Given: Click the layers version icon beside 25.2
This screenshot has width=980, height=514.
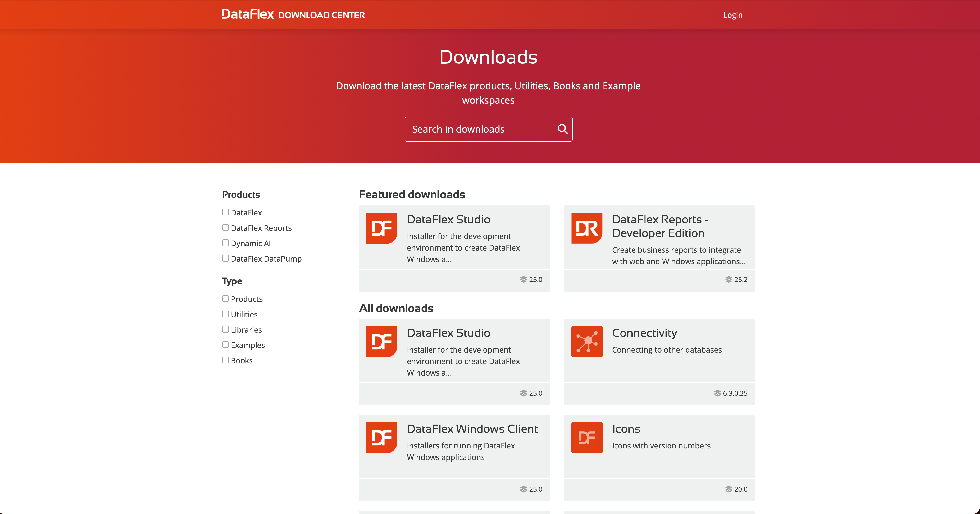Looking at the screenshot, I should click(x=729, y=280).
